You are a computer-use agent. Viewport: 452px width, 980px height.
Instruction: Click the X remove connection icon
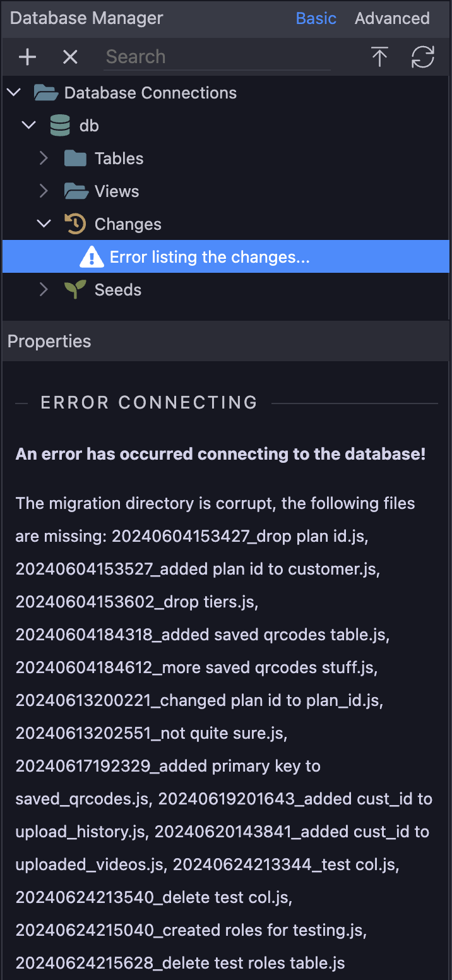click(70, 57)
